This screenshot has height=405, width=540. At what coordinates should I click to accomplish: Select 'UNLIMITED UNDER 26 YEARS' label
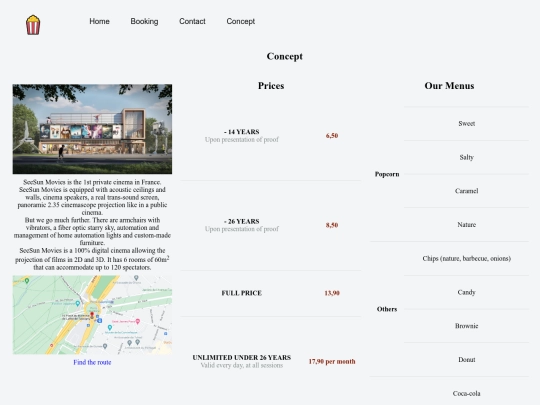tap(241, 357)
